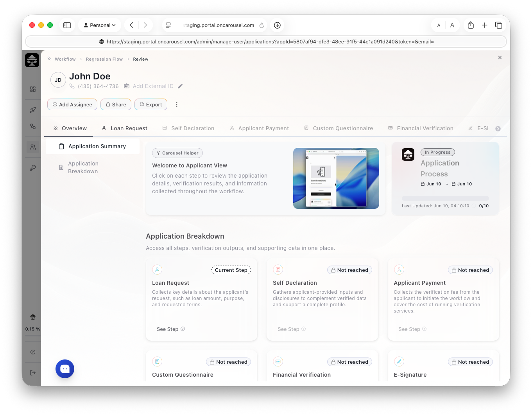
Task: Decrease text size with the small A
Action: tap(439, 25)
